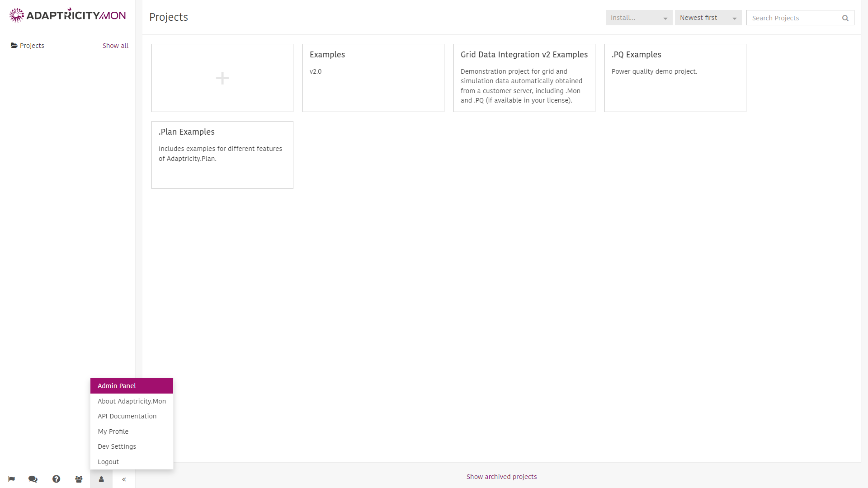Collapse sidebar with double chevron icon
The height and width of the screenshot is (488, 868).
(124, 479)
